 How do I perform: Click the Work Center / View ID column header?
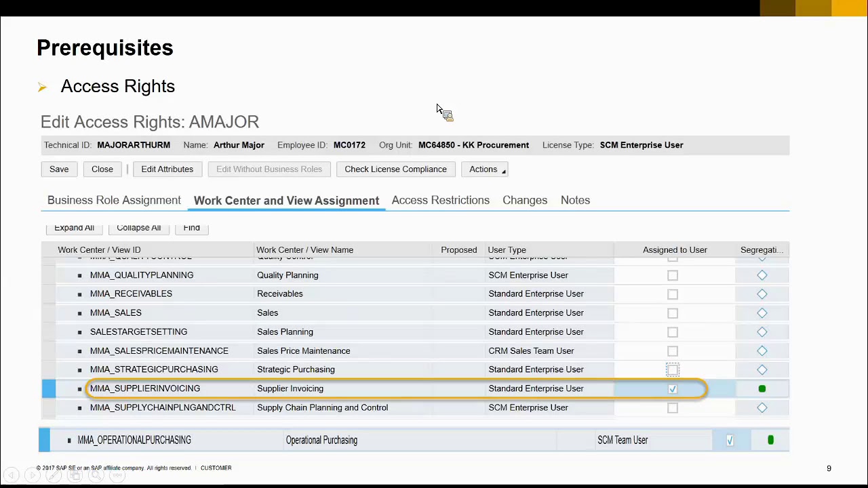point(99,250)
